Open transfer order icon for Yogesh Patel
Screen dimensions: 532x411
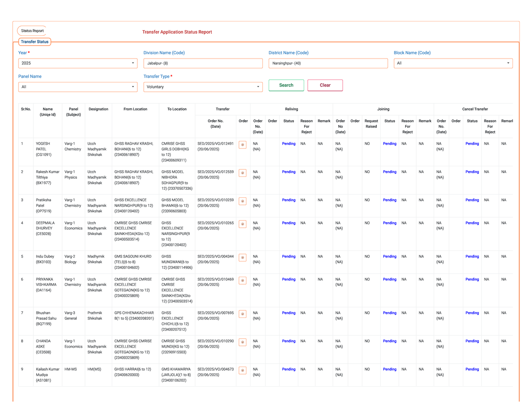[x=243, y=145]
